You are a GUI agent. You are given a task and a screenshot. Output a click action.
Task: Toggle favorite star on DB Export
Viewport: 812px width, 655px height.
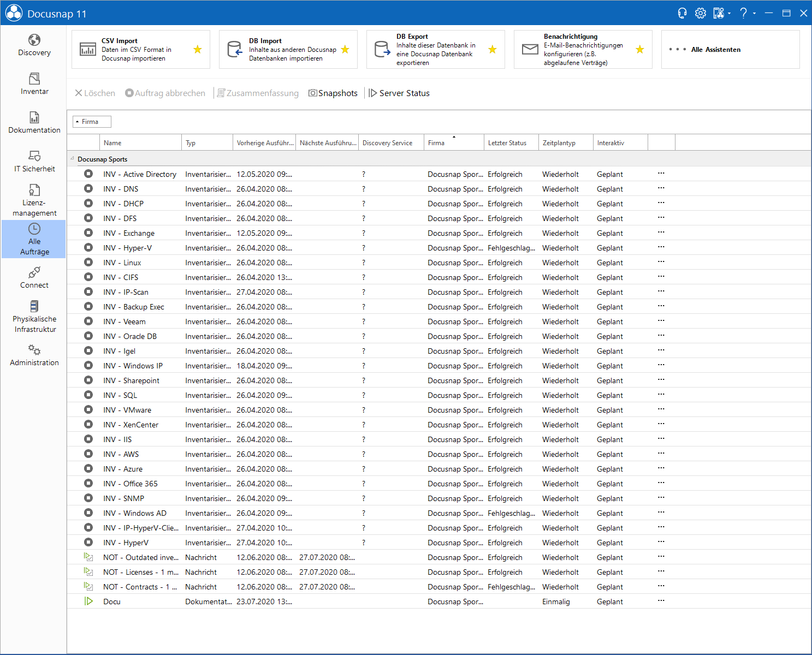(493, 50)
